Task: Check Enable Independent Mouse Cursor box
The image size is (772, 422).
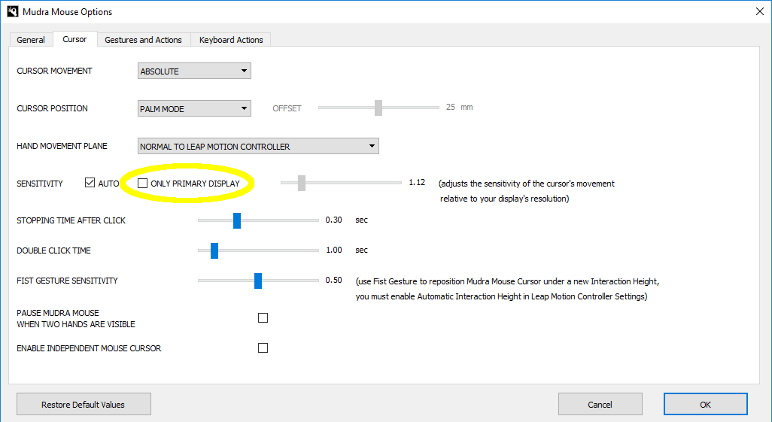Action: [263, 348]
